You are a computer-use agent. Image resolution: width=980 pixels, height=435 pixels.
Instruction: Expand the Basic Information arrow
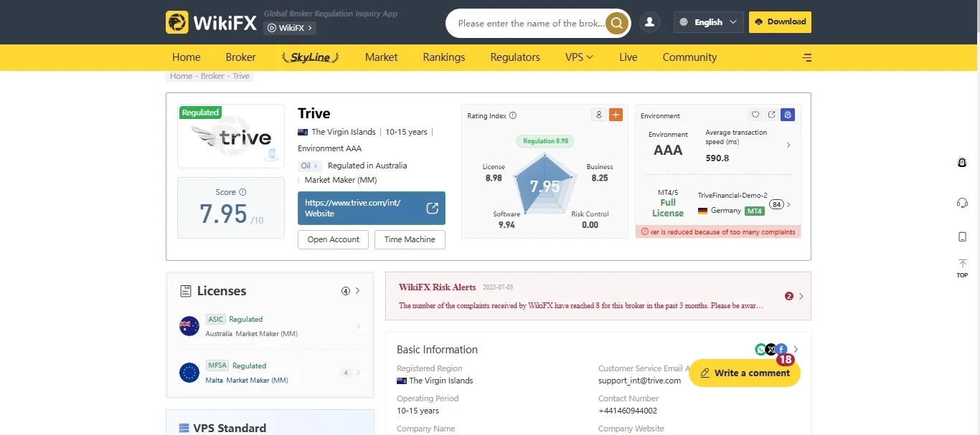point(796,350)
